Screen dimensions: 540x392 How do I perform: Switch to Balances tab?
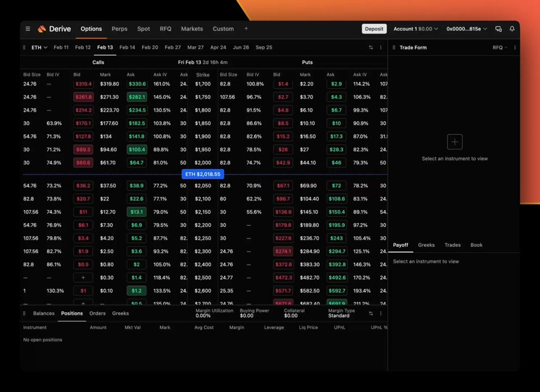tap(44, 313)
